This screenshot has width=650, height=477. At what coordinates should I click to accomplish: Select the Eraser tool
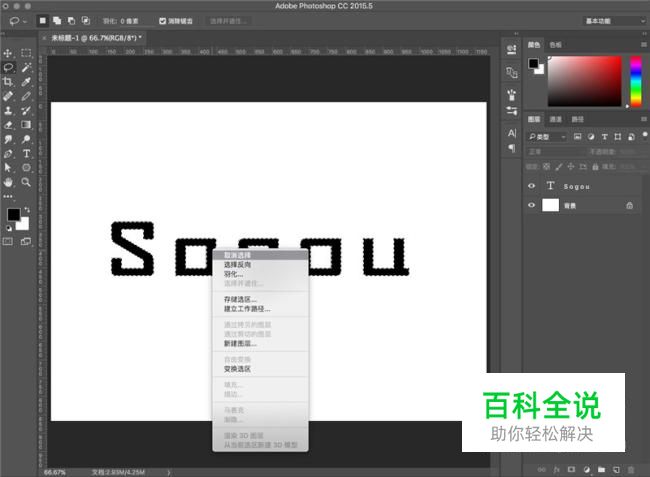click(x=8, y=125)
